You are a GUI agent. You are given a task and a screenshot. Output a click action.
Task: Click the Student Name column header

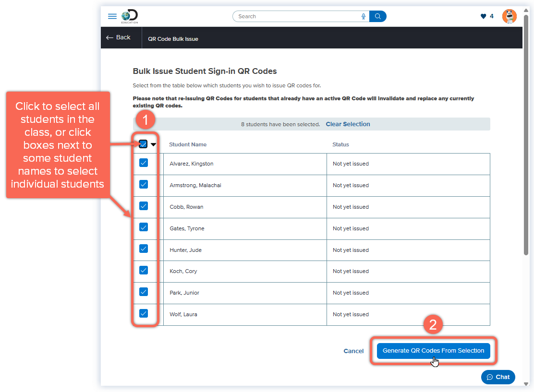point(188,144)
